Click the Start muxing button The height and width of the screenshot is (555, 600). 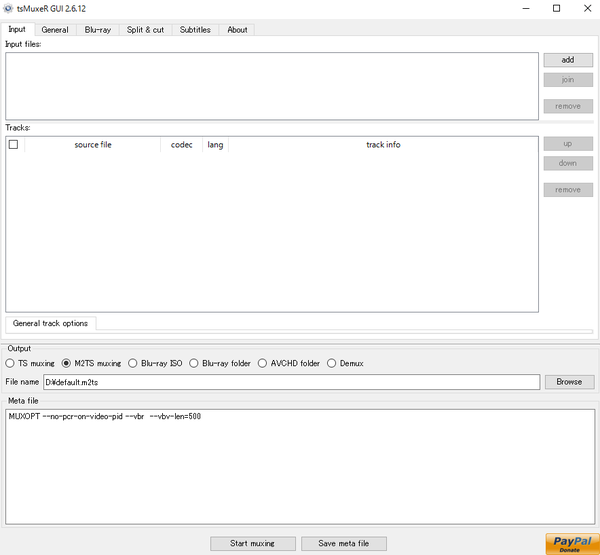pos(253,544)
